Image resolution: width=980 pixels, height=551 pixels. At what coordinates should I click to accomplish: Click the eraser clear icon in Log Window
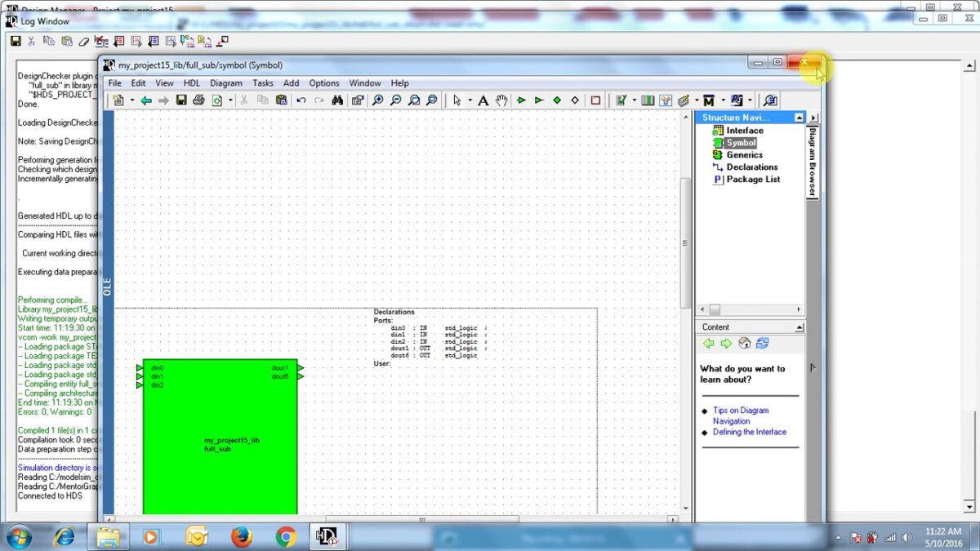click(82, 40)
